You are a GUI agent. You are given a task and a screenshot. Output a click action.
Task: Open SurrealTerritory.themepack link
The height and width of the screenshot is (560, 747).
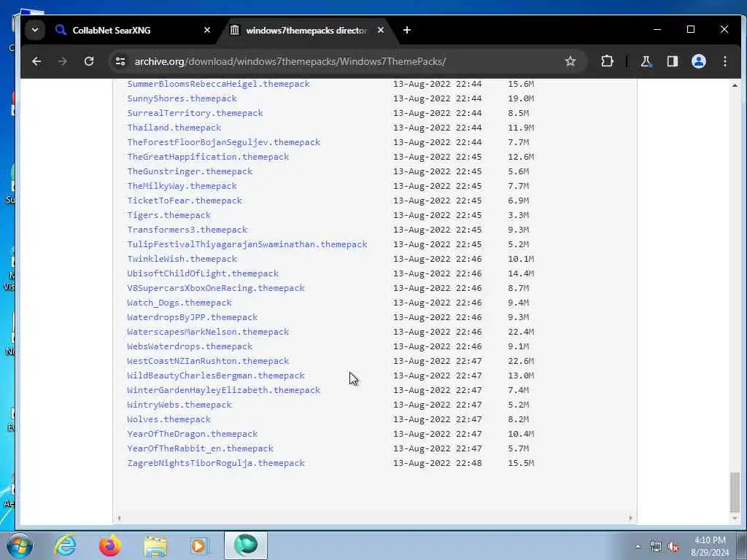point(195,113)
